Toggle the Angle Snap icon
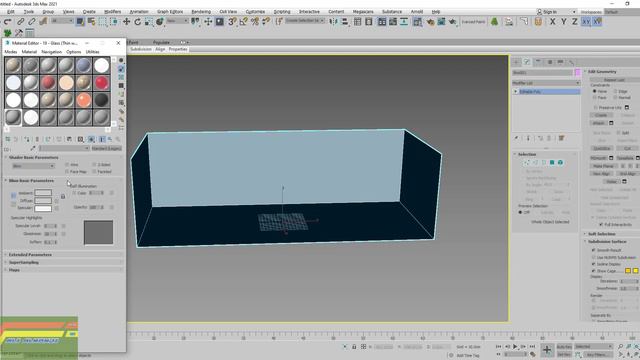Viewport: 640px width, 360px height. click(x=244, y=21)
